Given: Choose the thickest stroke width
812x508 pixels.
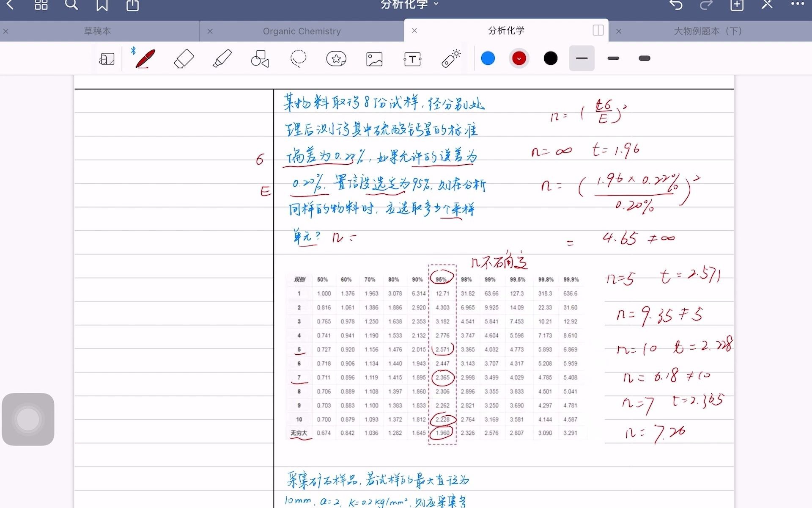Looking at the screenshot, I should pyautogui.click(x=645, y=58).
